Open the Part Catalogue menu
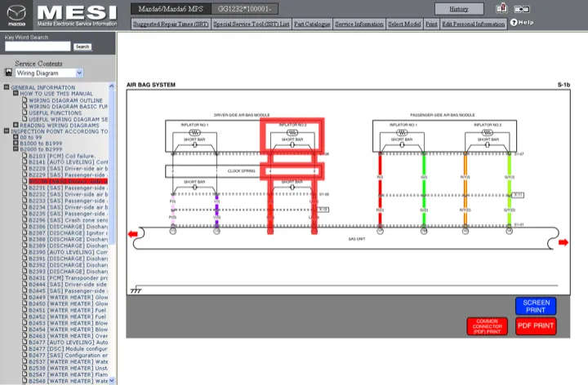Image resolution: width=588 pixels, height=385 pixels. (x=312, y=24)
